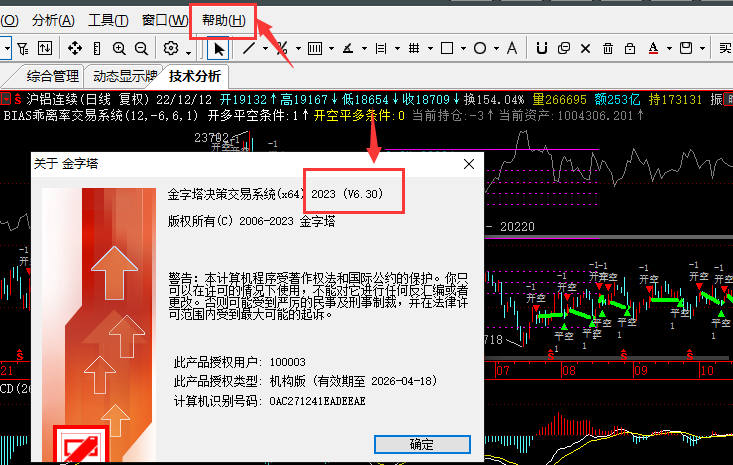
Task: Expand the circle tool dropdown arrow
Action: (x=496, y=49)
